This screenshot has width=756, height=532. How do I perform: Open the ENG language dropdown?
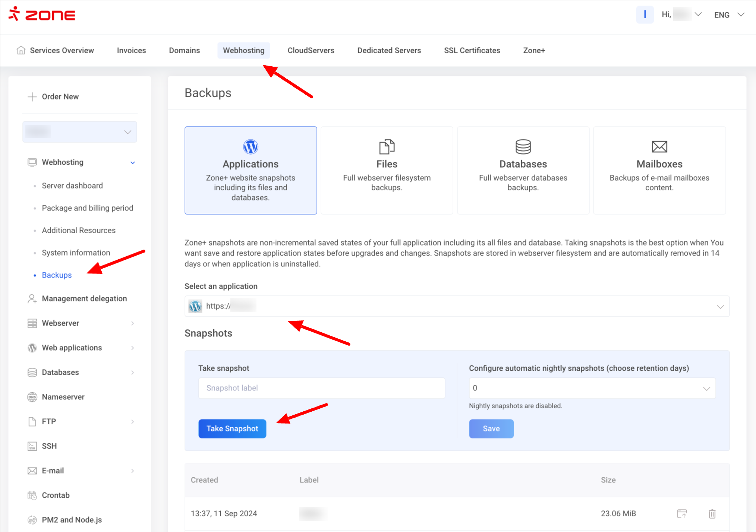coord(729,15)
